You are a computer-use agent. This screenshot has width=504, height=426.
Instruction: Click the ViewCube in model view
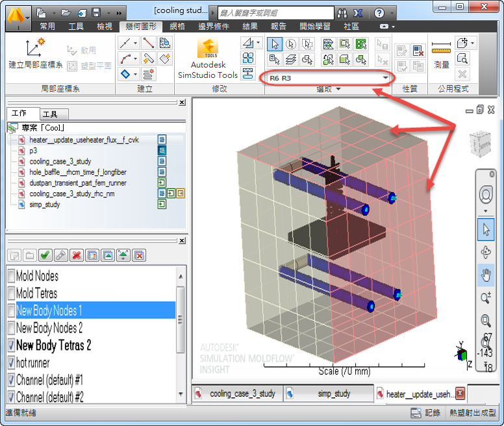(481, 144)
